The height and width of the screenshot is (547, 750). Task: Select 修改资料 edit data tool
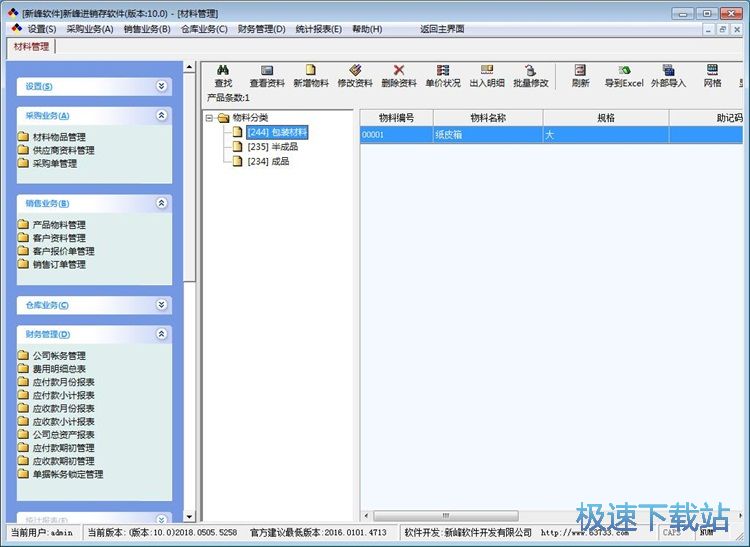click(x=355, y=76)
